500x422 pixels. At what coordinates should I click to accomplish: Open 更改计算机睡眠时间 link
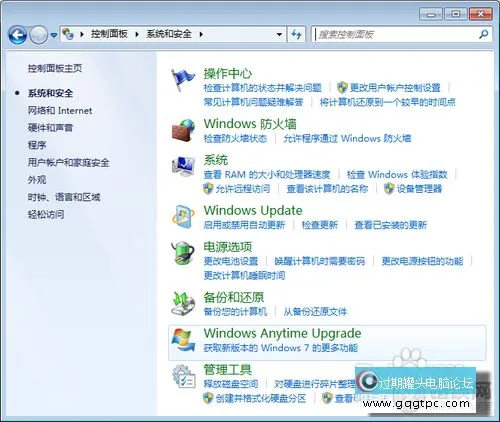pyautogui.click(x=244, y=276)
